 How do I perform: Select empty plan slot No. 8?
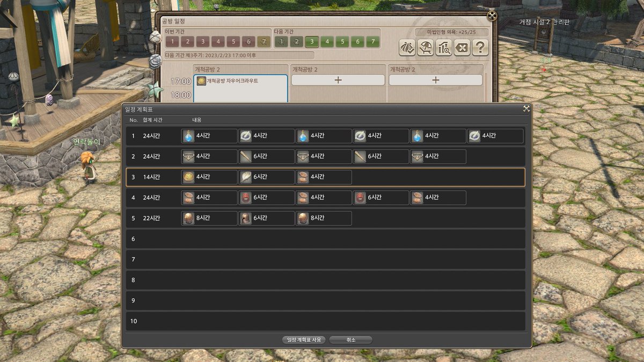[x=325, y=280]
